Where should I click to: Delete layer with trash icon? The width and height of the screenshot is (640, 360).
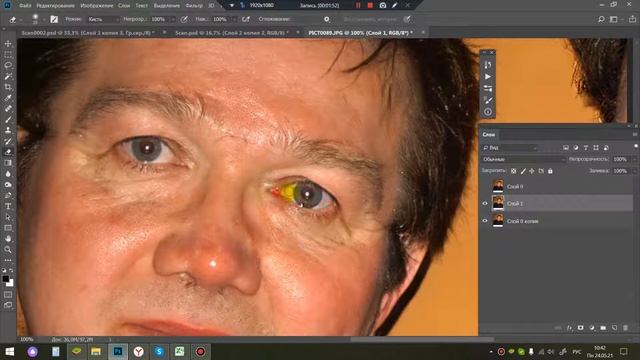(x=626, y=328)
